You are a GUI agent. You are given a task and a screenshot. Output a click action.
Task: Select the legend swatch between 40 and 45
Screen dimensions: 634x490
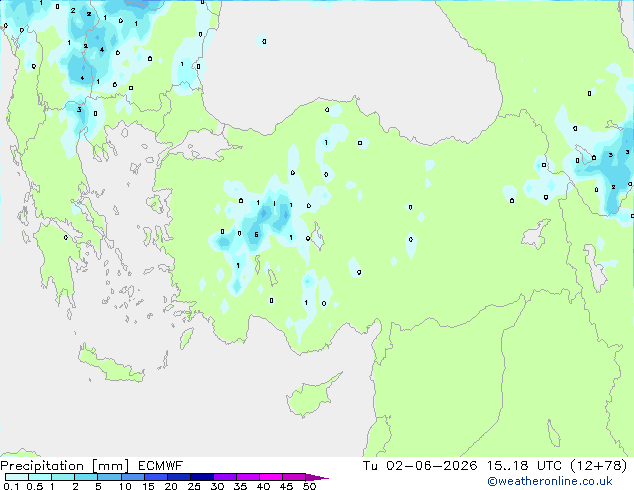coord(271,477)
